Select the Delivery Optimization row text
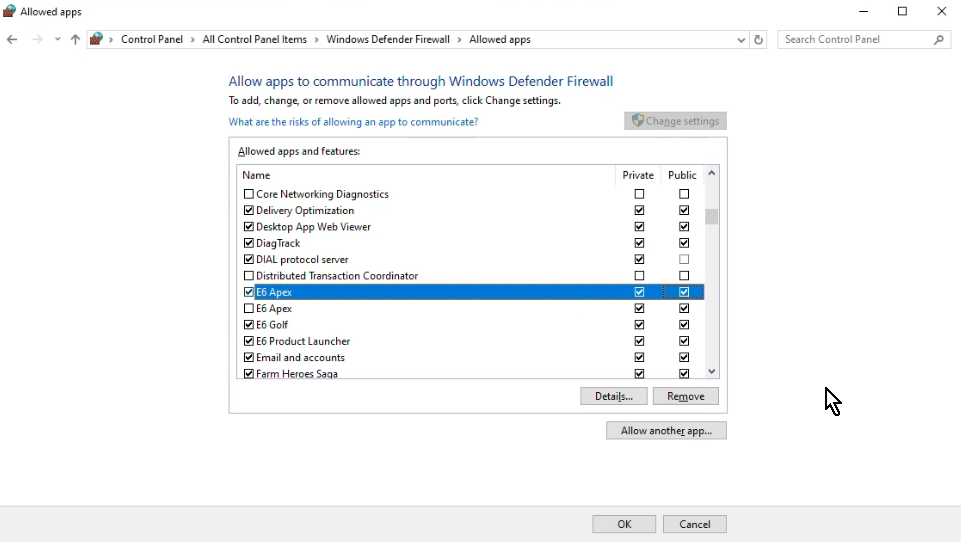Image resolution: width=961 pixels, height=542 pixels. pyautogui.click(x=305, y=210)
